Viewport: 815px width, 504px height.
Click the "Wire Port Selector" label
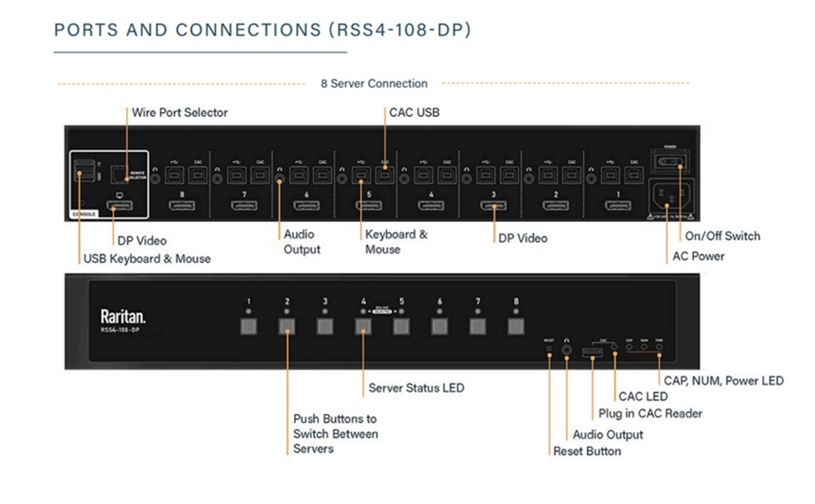pyautogui.click(x=180, y=113)
